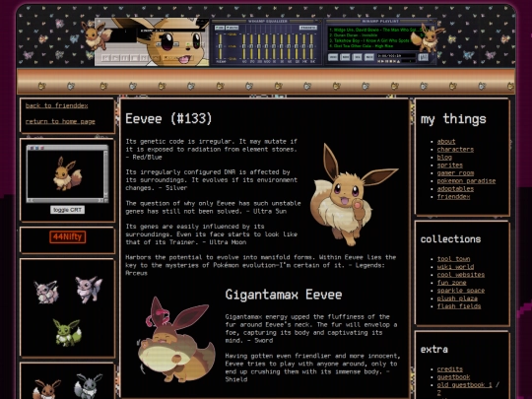Open the 'credits' link

(450, 369)
